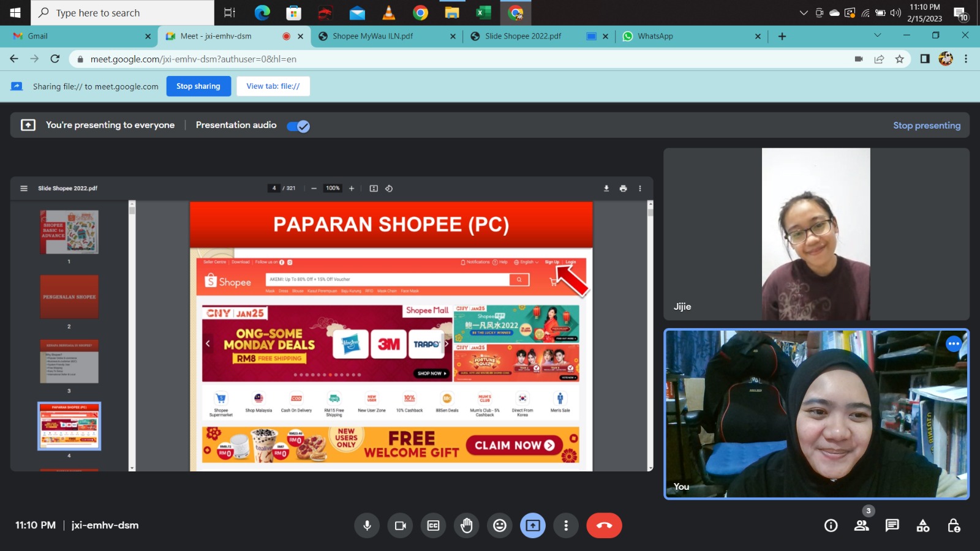Image resolution: width=980 pixels, height=551 pixels.
Task: Open the emoji reactions button
Action: click(500, 525)
